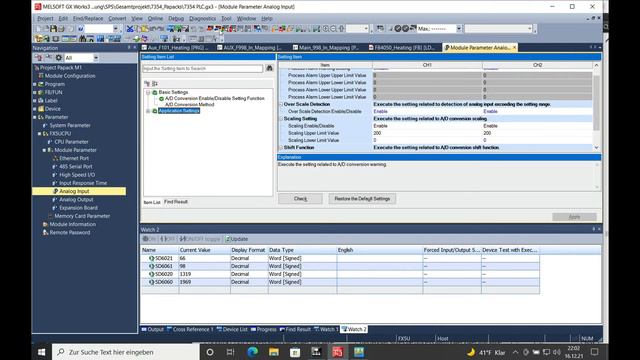The width and height of the screenshot is (640, 360).
Task: Expand the Program node in Navigation
Action: (35, 84)
